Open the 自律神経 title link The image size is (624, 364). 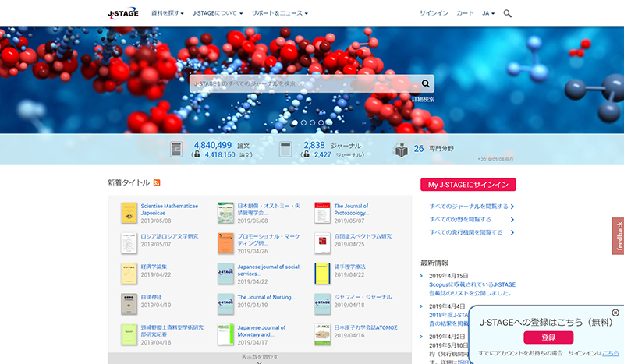tap(151, 297)
